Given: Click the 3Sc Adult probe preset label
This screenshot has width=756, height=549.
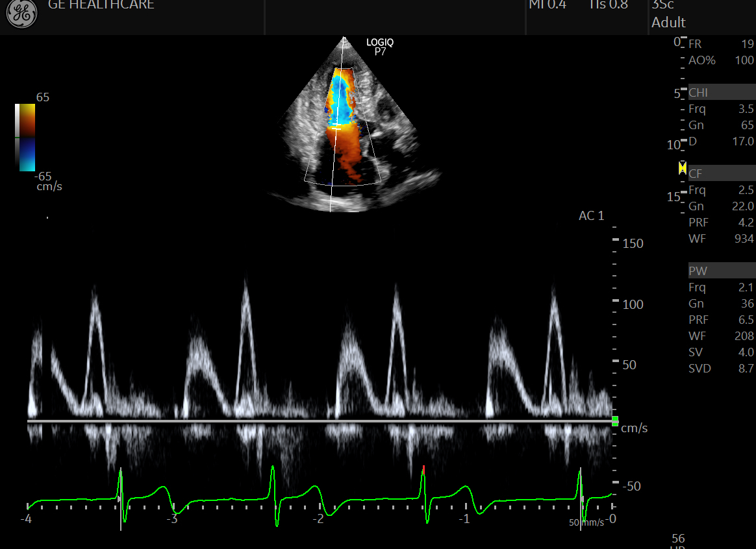Looking at the screenshot, I should coord(668,14).
